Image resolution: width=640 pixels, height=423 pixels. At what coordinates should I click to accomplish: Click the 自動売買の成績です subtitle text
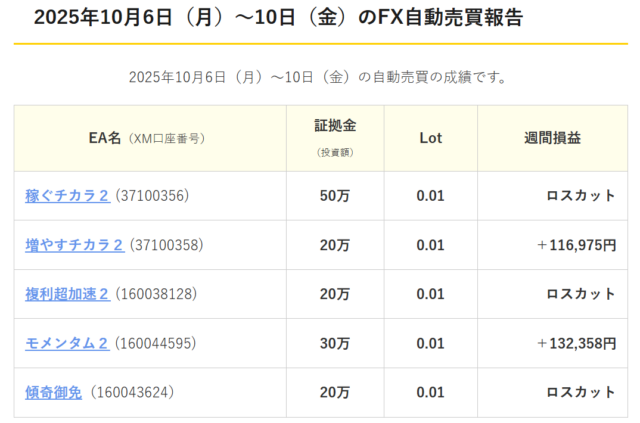tap(319, 77)
